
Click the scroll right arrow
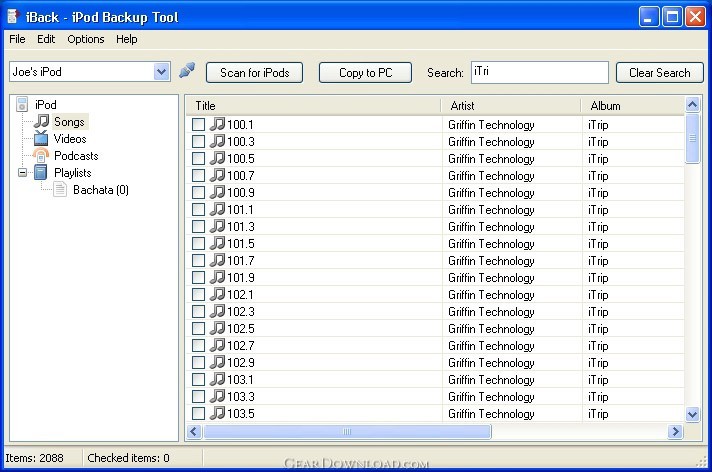[675, 431]
